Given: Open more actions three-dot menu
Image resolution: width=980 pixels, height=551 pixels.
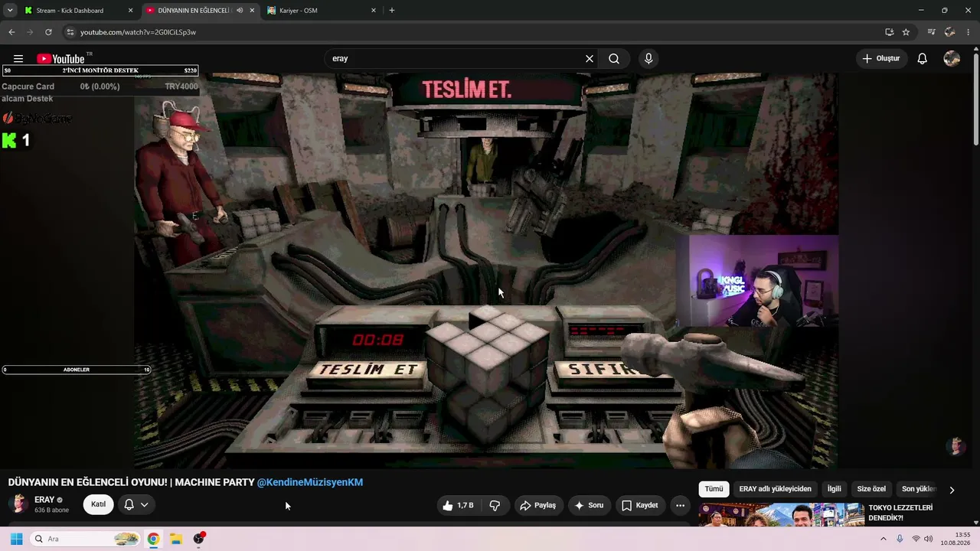Looking at the screenshot, I should (x=680, y=505).
